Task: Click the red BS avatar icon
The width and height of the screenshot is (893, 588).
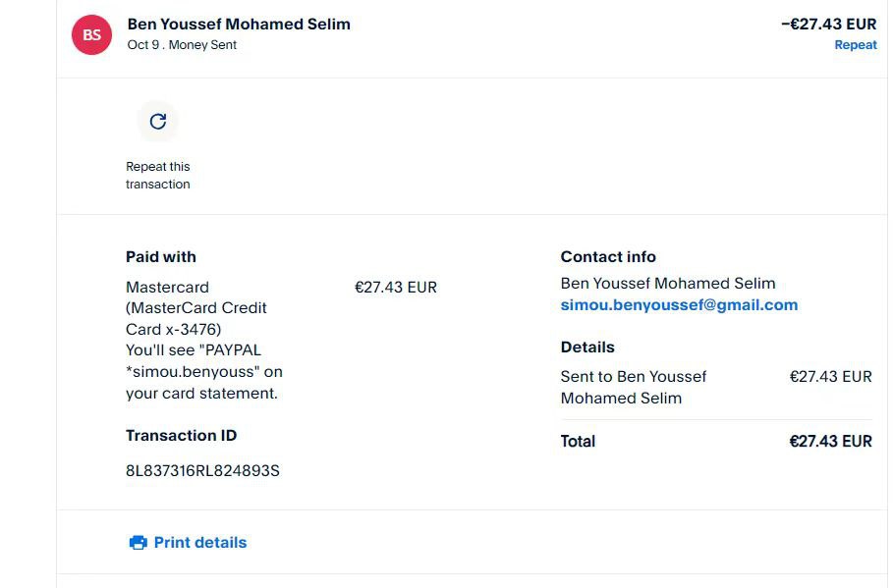Action: (91, 35)
